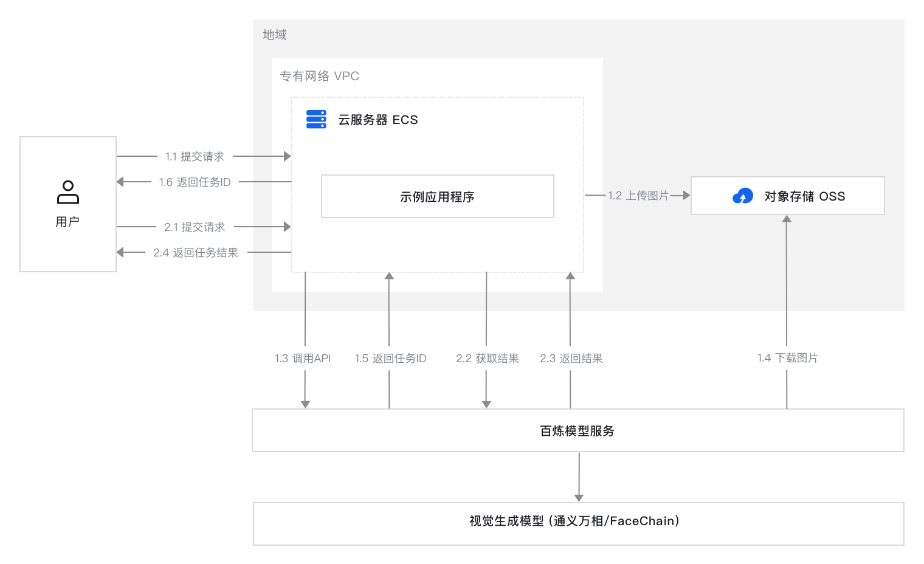Image resolution: width=924 pixels, height=564 pixels.
Task: Click the 1.5 返回任务ID label
Action: point(391,359)
